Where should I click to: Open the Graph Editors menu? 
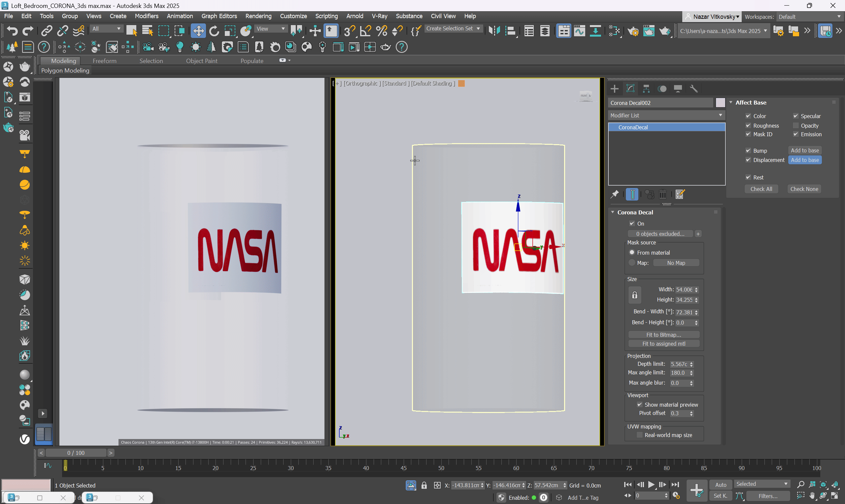point(219,16)
